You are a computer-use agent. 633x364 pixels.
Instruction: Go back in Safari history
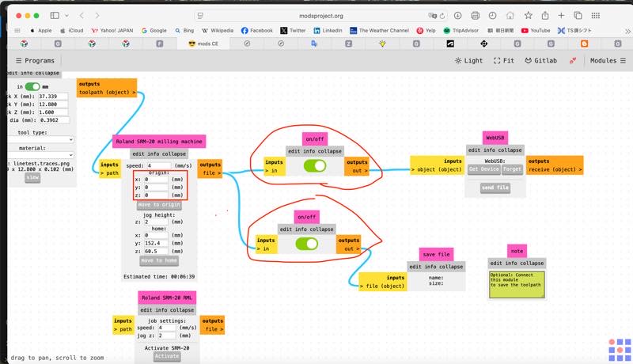[x=81, y=15]
